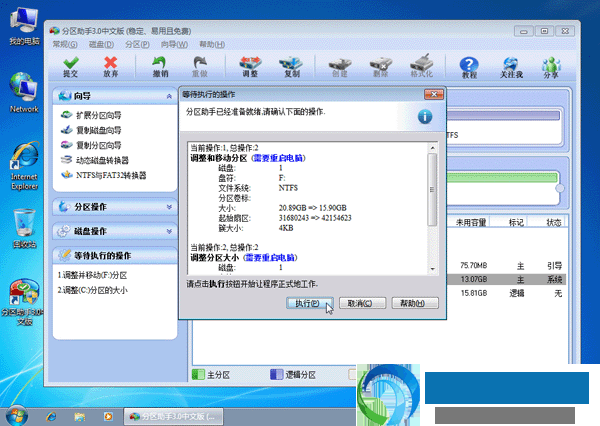The width and height of the screenshot is (600, 426).
Task: Click the 提交 (commit) toolbar icon
Action: point(71,67)
